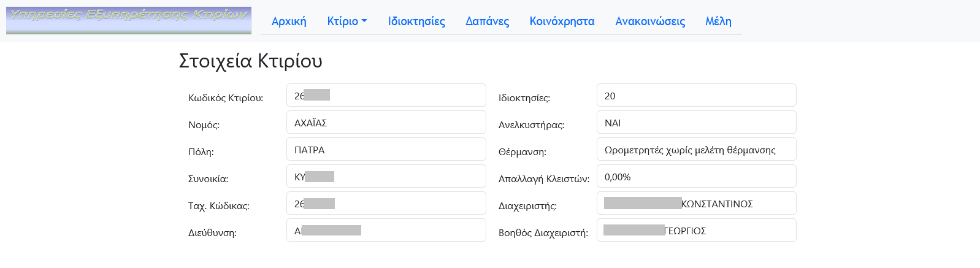980x268 pixels.
Task: Click the Ιδιοκτησίες field showing 20
Action: click(x=696, y=96)
